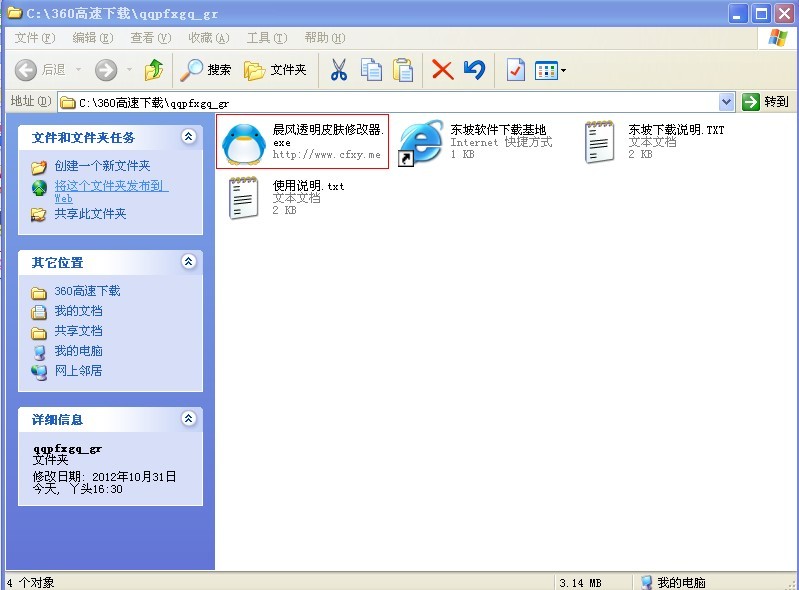The width and height of the screenshot is (799, 590).
Task: Open 我的文档 in other places
Action: (78, 311)
